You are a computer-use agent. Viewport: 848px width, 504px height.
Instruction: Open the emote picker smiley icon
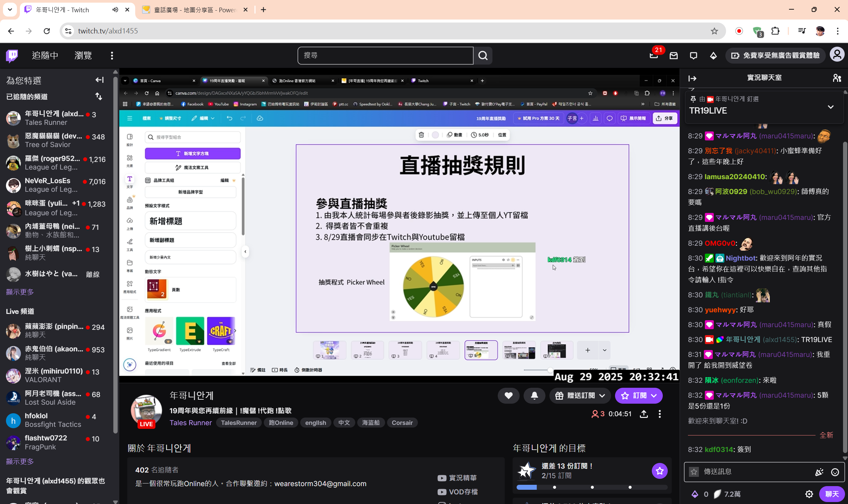835,472
